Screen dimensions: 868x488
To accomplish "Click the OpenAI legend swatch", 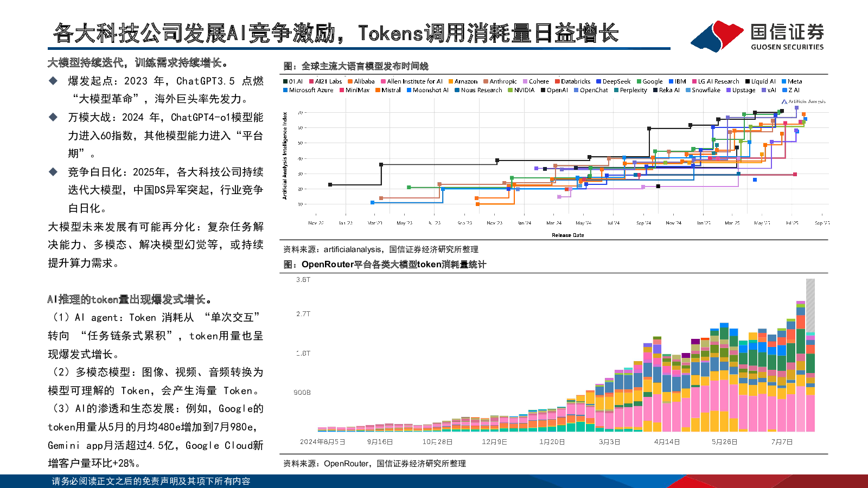I will (543, 90).
